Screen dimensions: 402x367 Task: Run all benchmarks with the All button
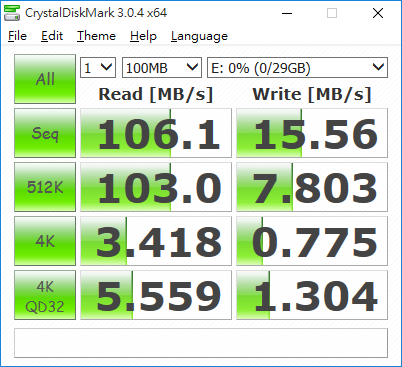pos(45,79)
